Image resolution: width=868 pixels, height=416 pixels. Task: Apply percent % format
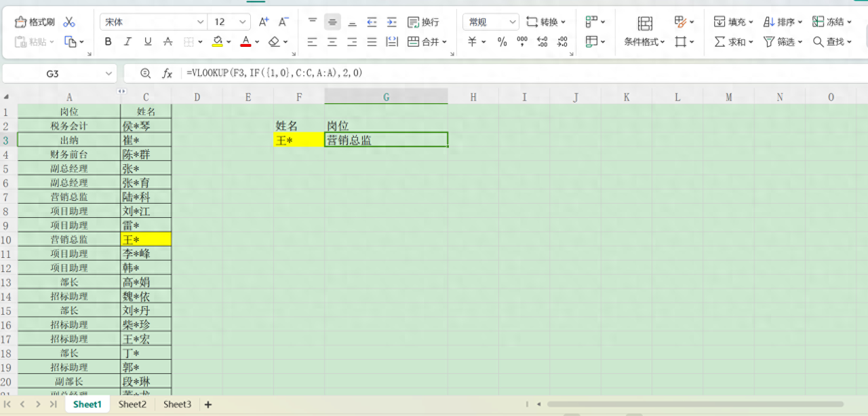click(502, 41)
